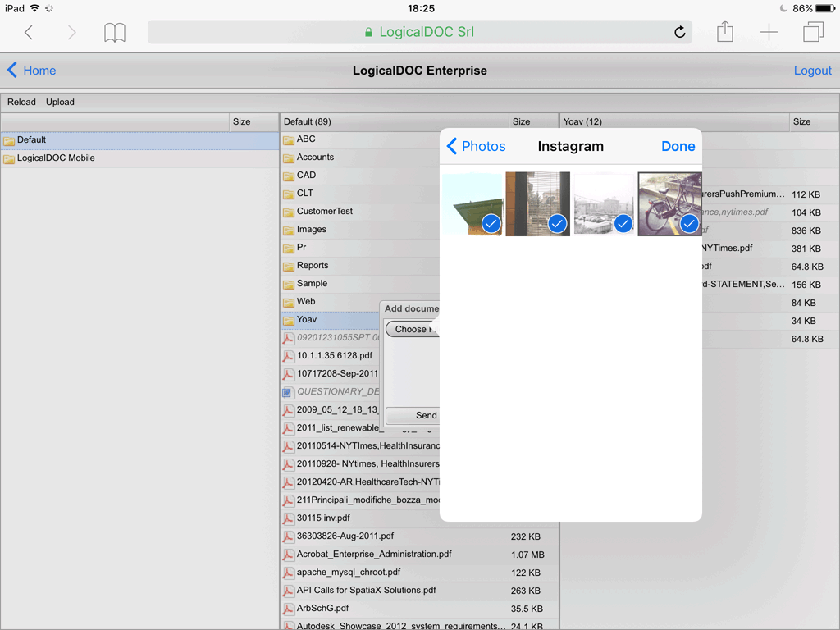Open Reports folder icon
The image size is (840, 630).
[x=289, y=267]
